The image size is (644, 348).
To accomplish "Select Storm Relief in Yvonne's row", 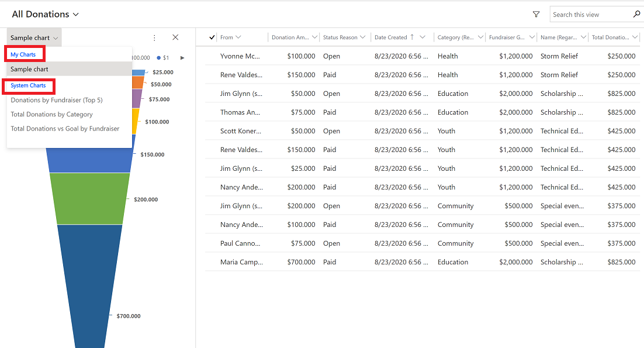I will [559, 56].
